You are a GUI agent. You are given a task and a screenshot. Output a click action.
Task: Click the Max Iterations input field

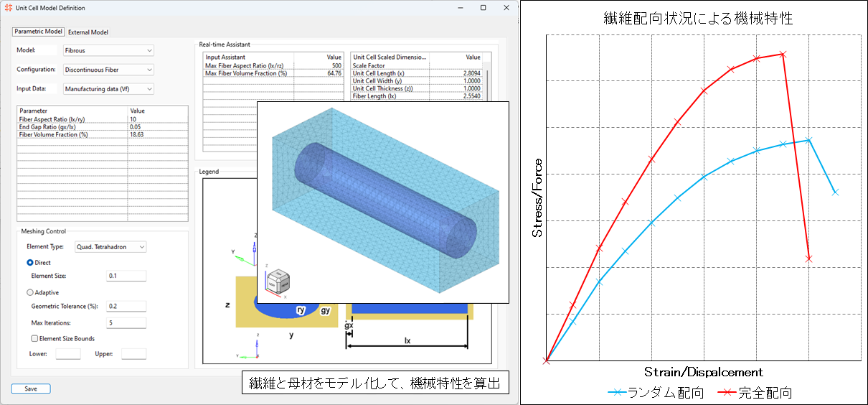[126, 323]
